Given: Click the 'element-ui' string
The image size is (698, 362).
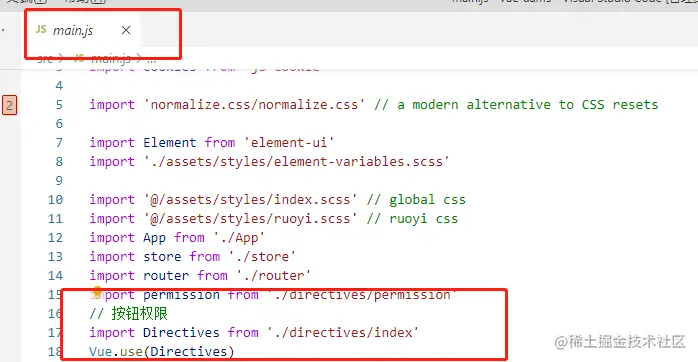Looking at the screenshot, I should [289, 142].
